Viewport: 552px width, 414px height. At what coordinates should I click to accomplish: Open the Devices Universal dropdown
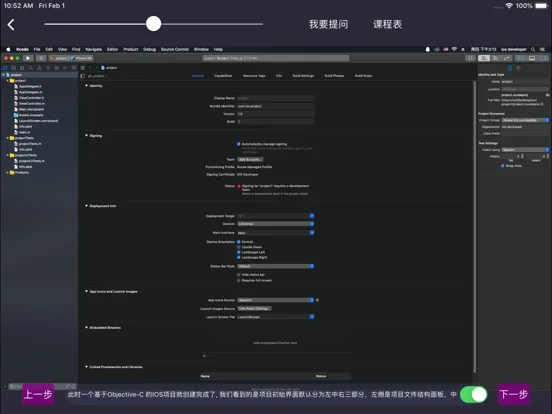pos(276,224)
